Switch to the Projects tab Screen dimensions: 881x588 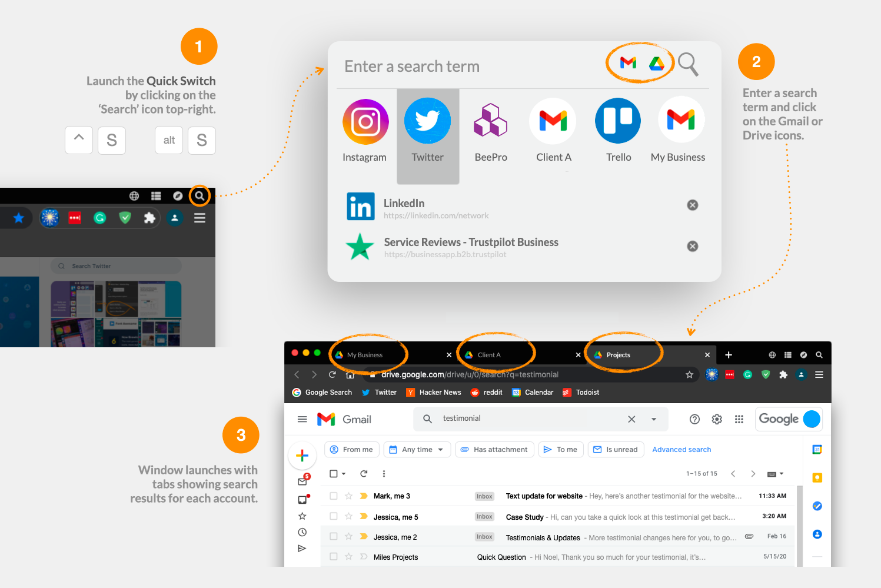click(x=618, y=355)
